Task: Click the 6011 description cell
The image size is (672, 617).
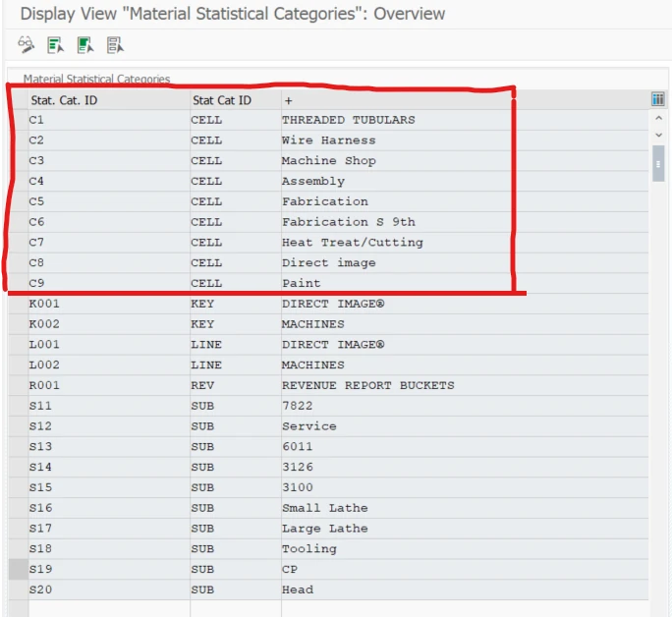Action: [465, 447]
